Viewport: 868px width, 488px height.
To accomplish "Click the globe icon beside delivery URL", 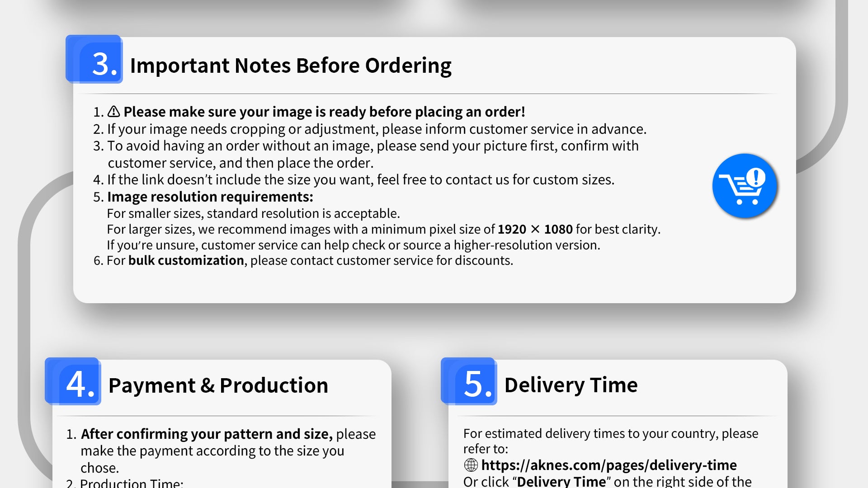I will pos(471,465).
